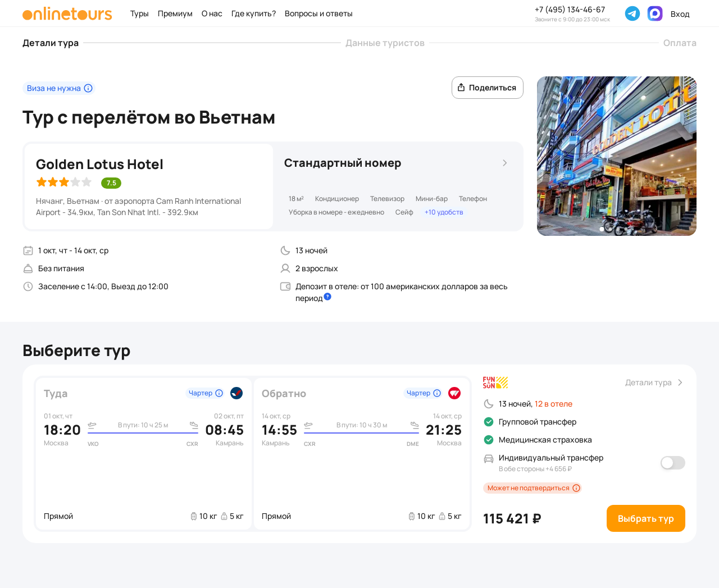Select the 'Оплата' step
The height and width of the screenshot is (588, 719).
680,43
